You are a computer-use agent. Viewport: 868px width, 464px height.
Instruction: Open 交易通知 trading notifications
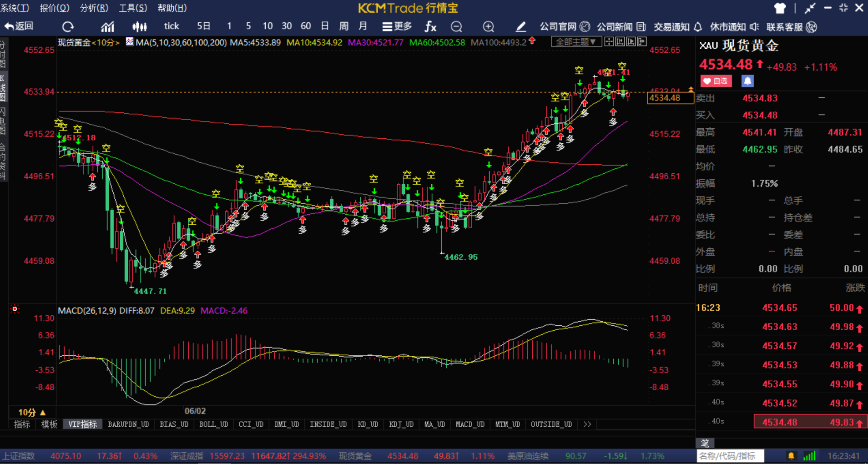[x=678, y=27]
